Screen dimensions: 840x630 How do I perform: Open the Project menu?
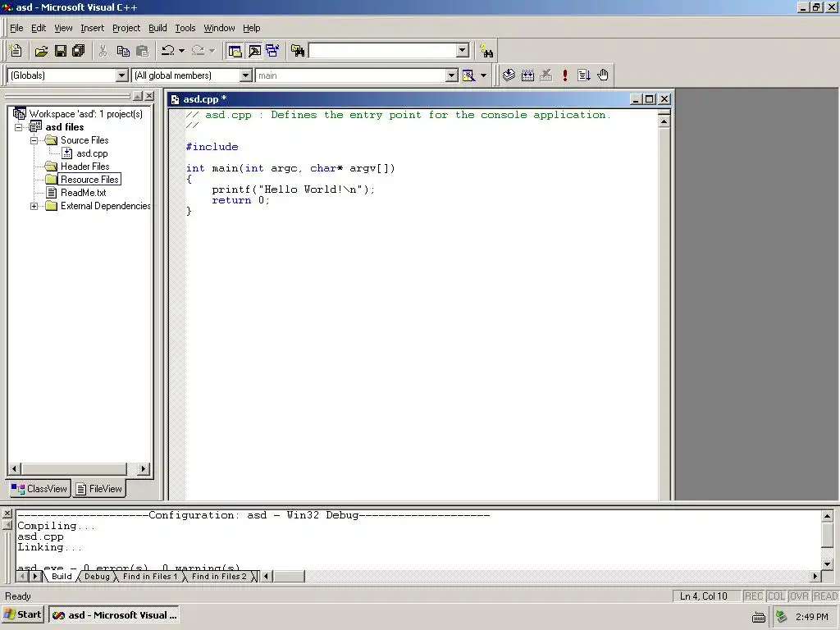coord(126,28)
